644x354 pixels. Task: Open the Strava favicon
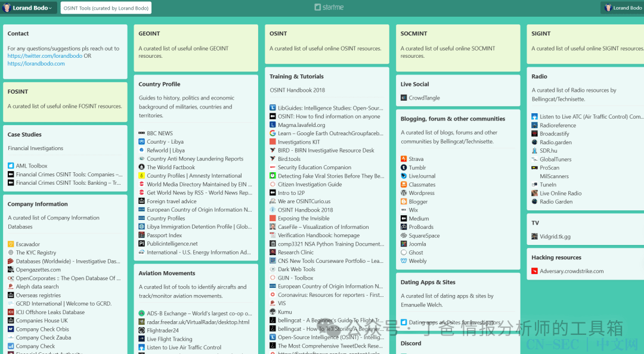[404, 159]
